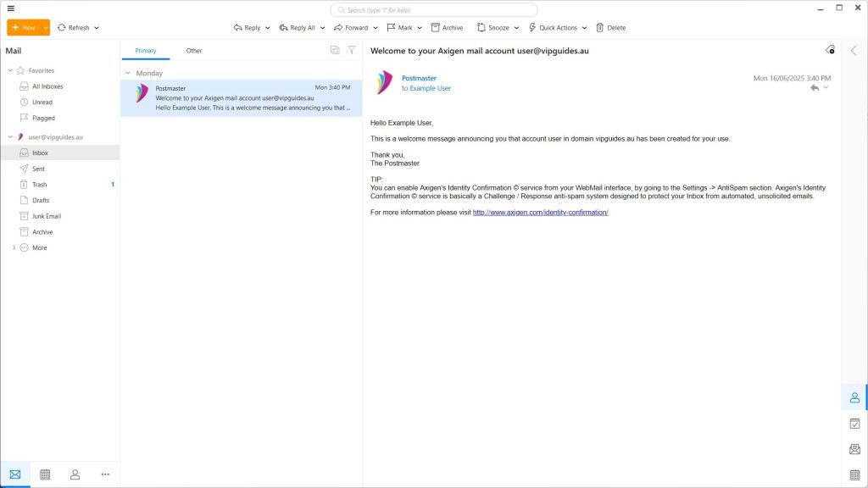
Task: Select the Primary tab
Action: 146,51
